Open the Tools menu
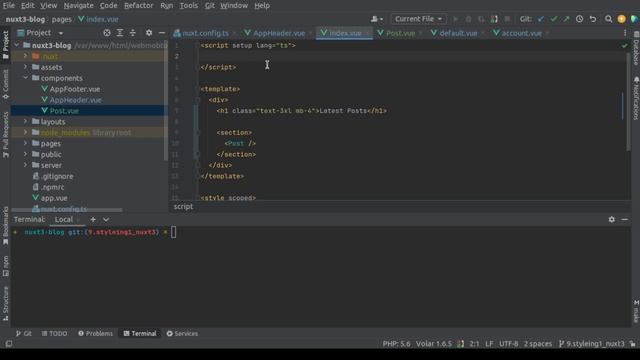Screen dimensions: 640x360 (189, 6)
